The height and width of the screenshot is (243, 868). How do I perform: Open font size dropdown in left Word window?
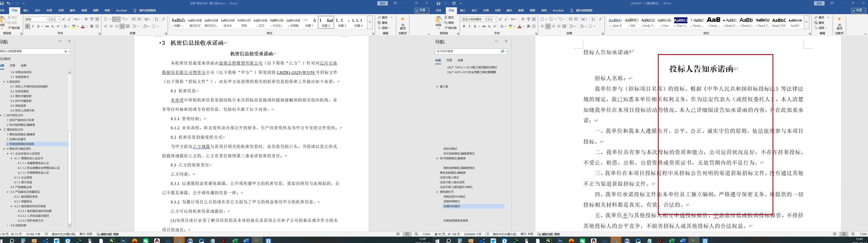point(59,19)
